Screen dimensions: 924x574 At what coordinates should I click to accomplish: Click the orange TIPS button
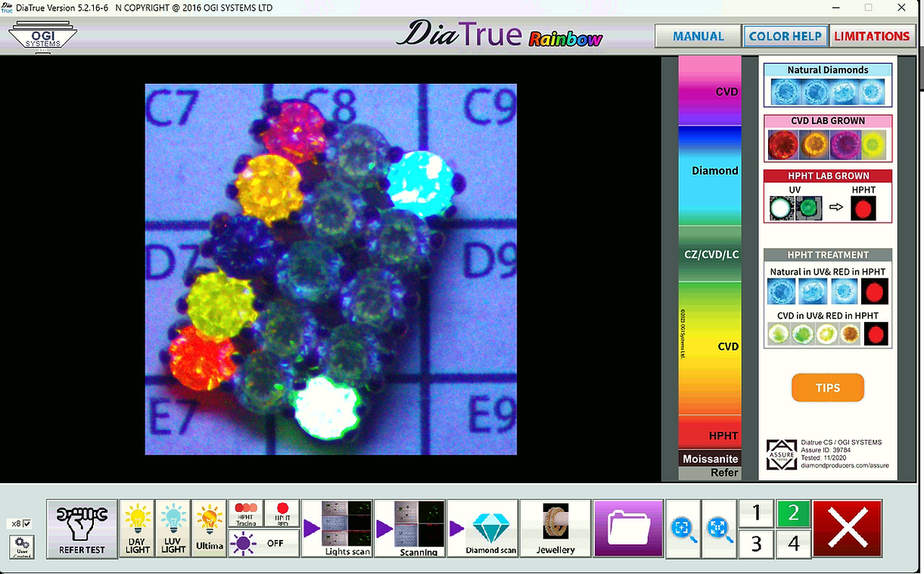tap(828, 388)
